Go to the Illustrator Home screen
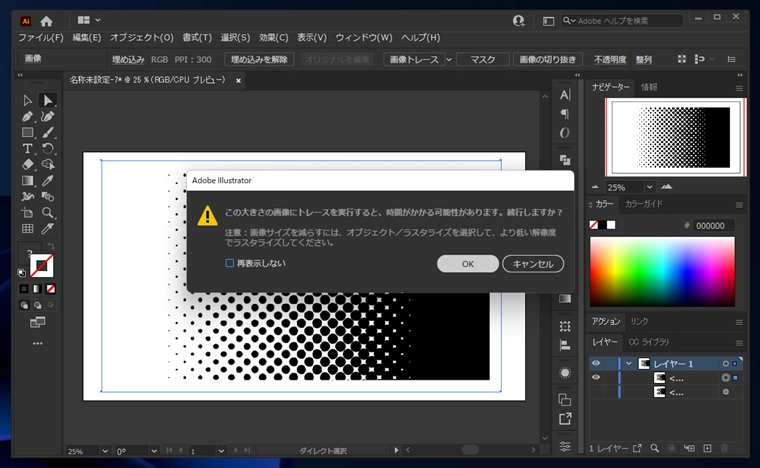 [47, 21]
